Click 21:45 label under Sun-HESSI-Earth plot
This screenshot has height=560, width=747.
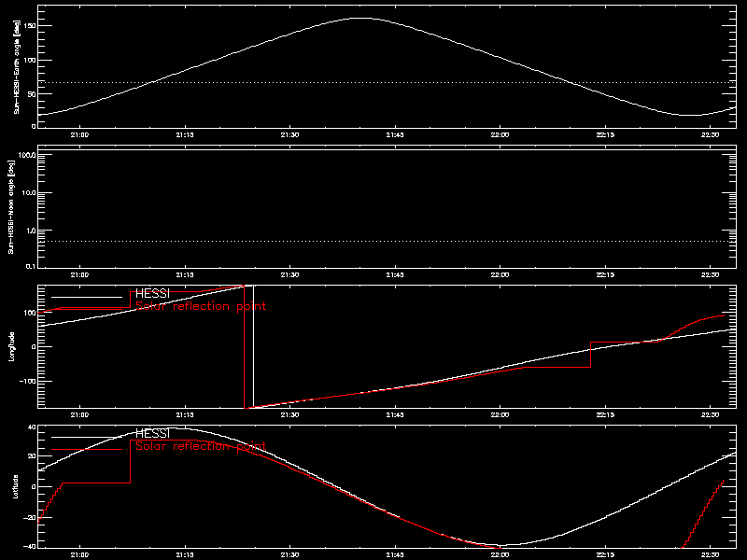coord(395,134)
